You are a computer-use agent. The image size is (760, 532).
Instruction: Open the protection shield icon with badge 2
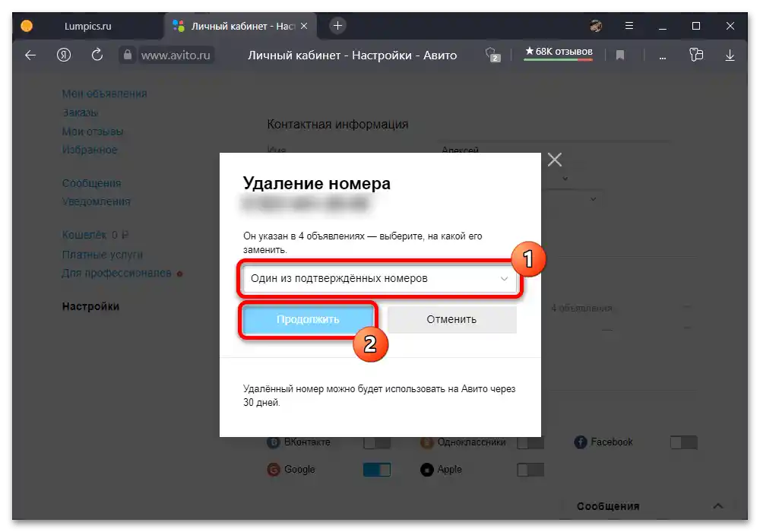pos(492,55)
